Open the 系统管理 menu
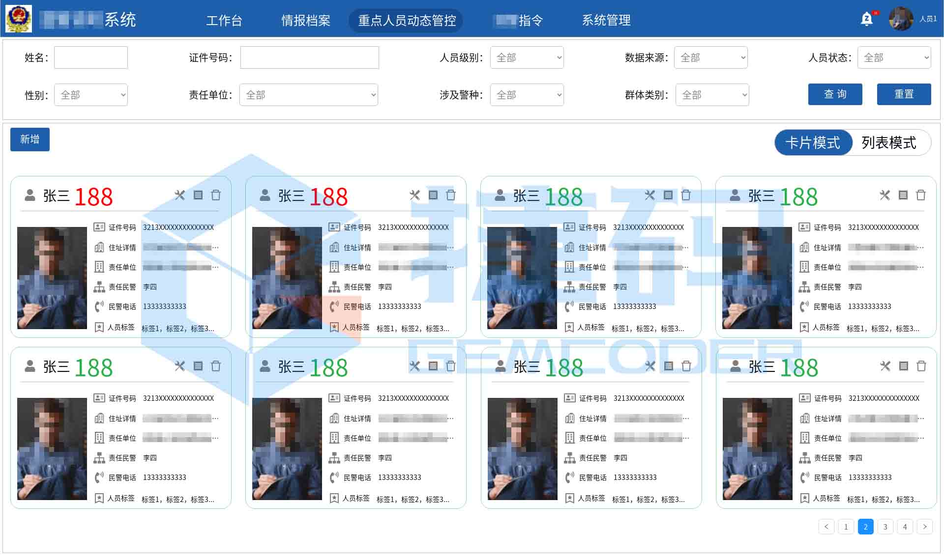This screenshot has height=560, width=944. click(606, 21)
